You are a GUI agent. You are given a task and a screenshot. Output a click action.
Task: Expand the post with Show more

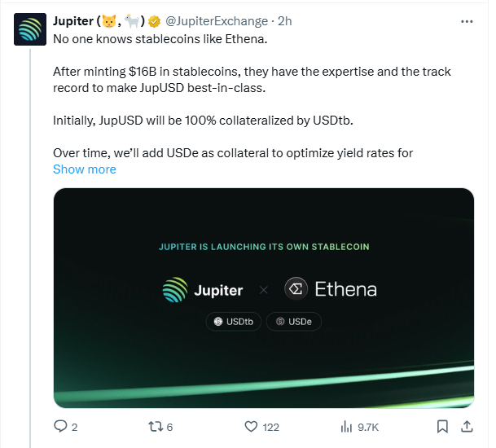point(85,169)
